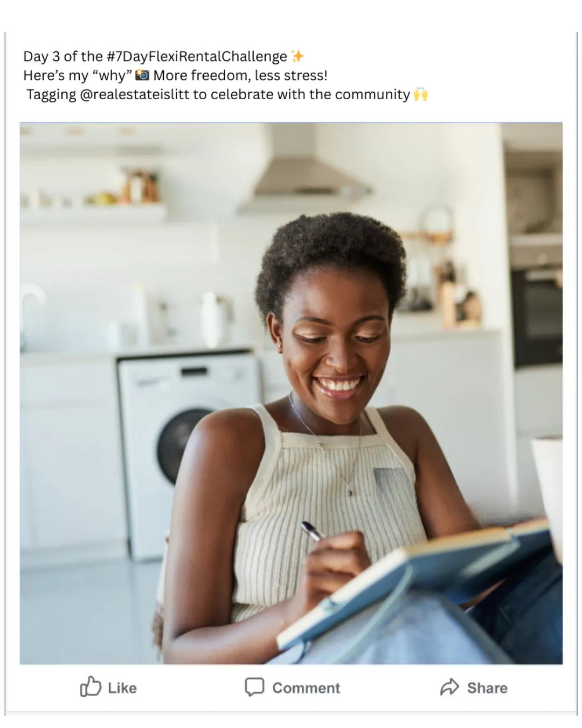The height and width of the screenshot is (728, 582).
Task: Click "to celebrate with the community" text
Action: tap(302, 94)
